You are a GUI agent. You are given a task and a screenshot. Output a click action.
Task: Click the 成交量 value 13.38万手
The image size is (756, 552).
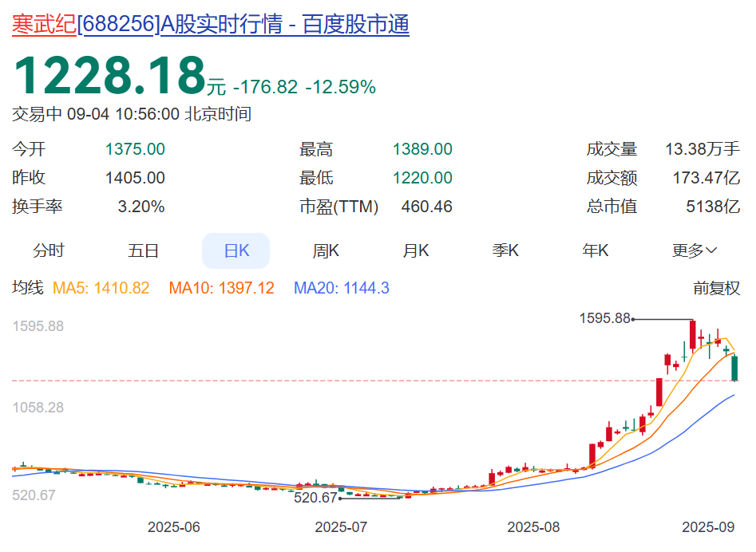point(703,149)
